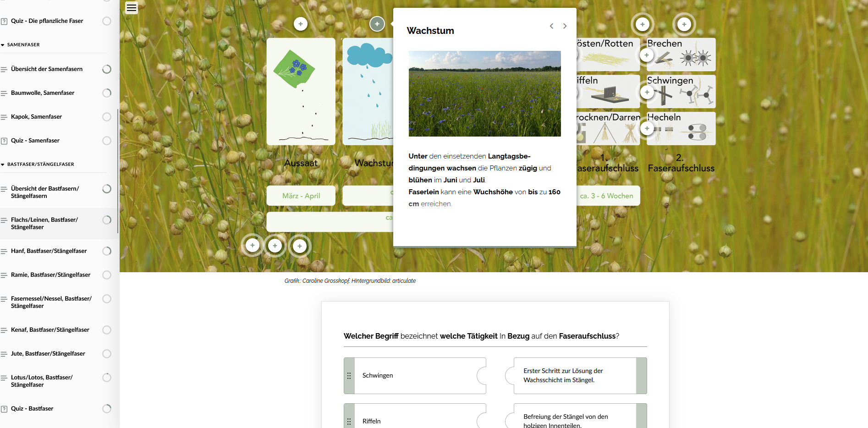Grab the Schwingen drag handle
Screen dimensions: 868x428
[x=349, y=376]
